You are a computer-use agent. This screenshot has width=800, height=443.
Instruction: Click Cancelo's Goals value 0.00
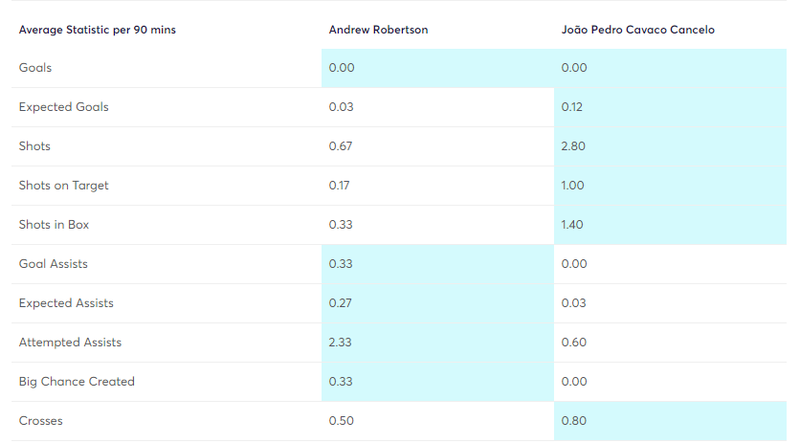[574, 68]
